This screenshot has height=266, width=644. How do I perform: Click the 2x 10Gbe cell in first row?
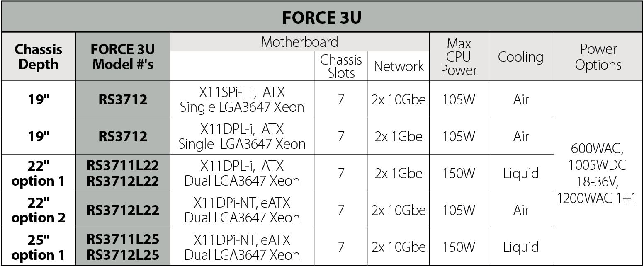[399, 99]
